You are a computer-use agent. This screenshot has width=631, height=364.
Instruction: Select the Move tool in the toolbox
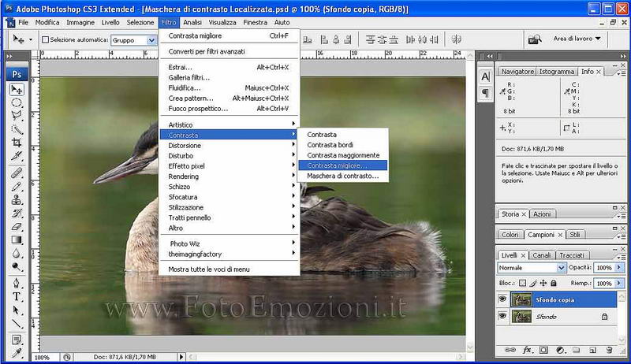[17, 89]
